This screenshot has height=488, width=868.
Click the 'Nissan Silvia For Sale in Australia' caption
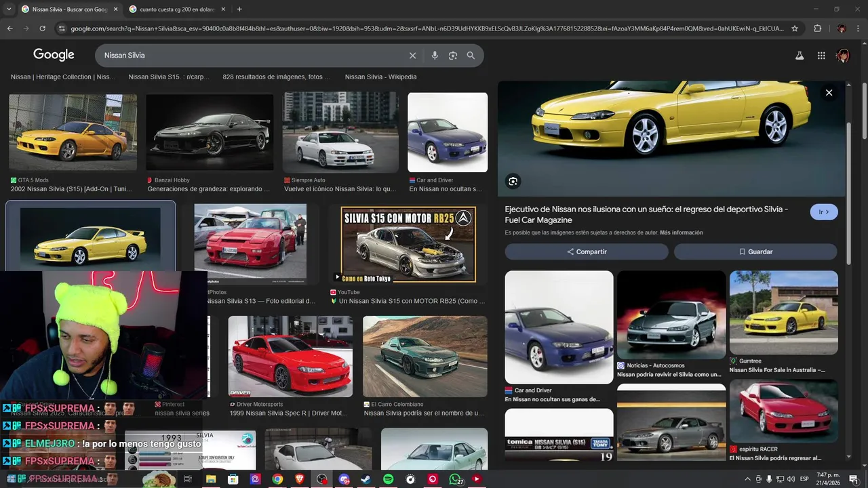[x=777, y=370]
